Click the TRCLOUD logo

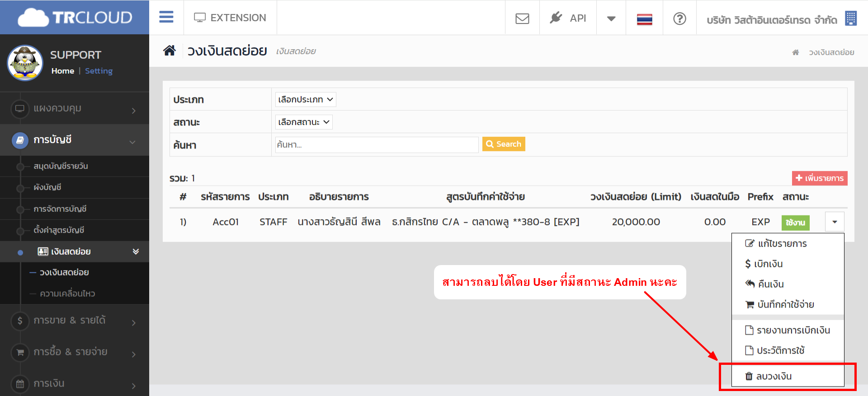[75, 18]
